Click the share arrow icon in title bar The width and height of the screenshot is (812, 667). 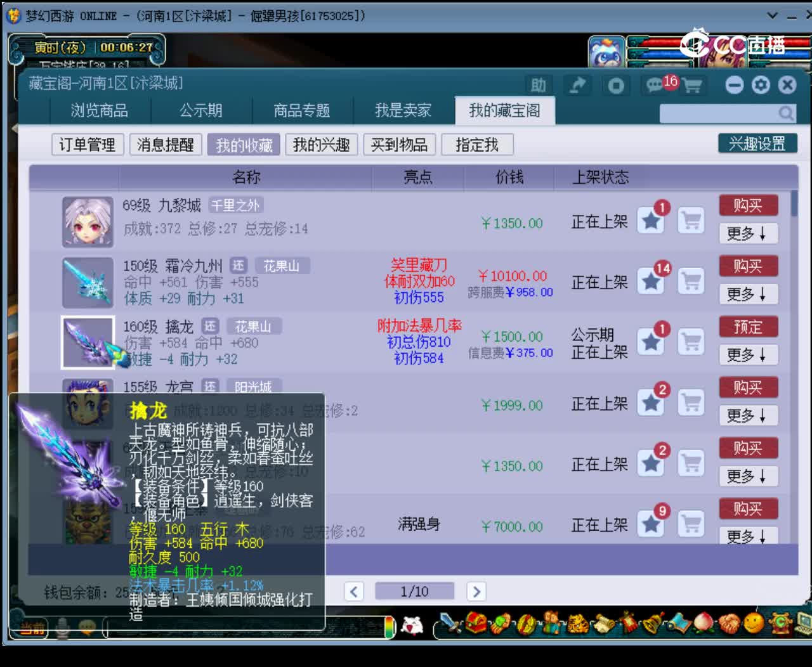[x=577, y=85]
